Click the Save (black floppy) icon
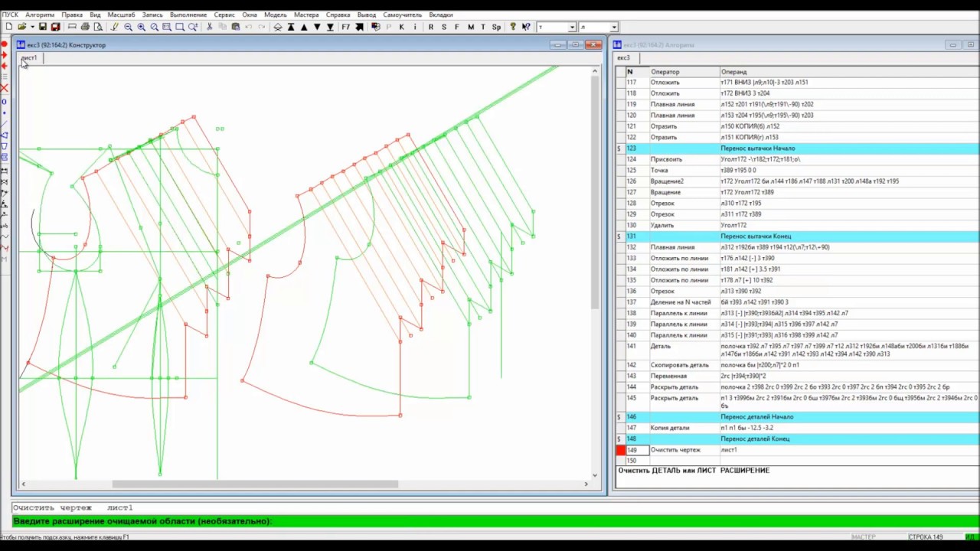Image resolution: width=980 pixels, height=551 pixels. pyautogui.click(x=43, y=27)
